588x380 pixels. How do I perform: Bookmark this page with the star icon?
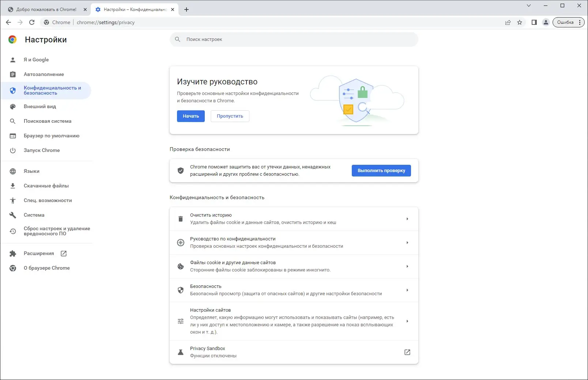point(520,22)
